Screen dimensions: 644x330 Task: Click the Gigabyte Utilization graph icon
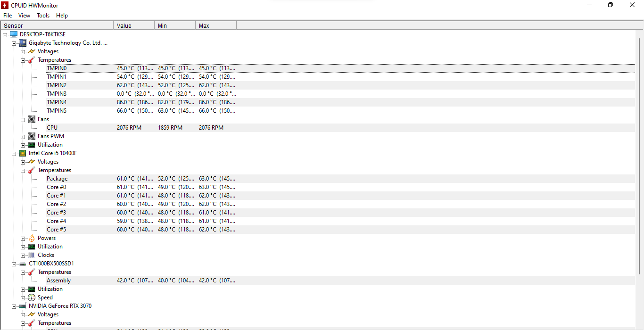pyautogui.click(x=32, y=145)
